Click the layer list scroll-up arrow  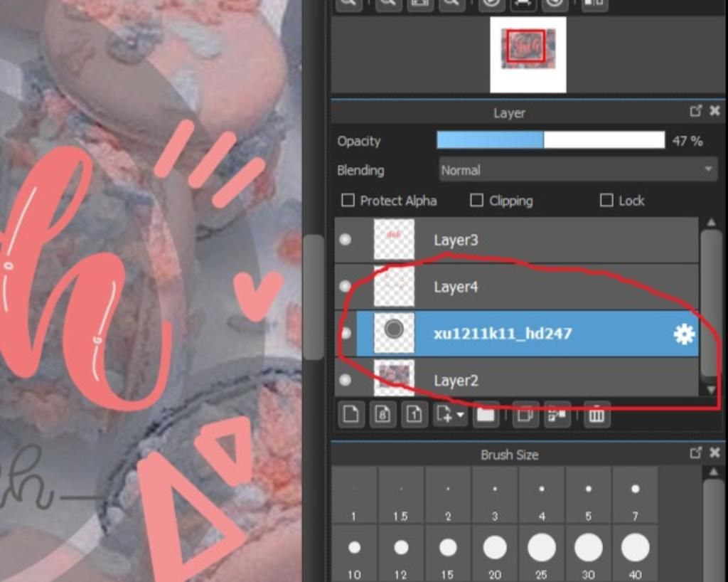(711, 223)
